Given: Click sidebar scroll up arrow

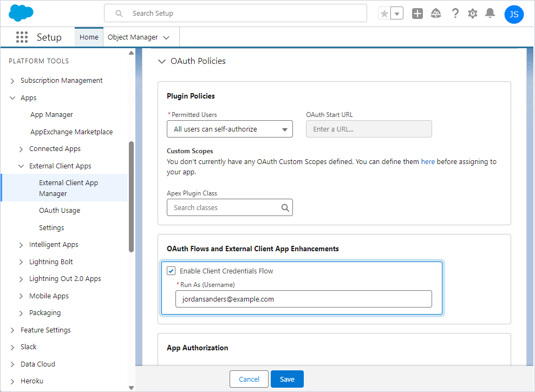Looking at the screenshot, I should pos(132,53).
